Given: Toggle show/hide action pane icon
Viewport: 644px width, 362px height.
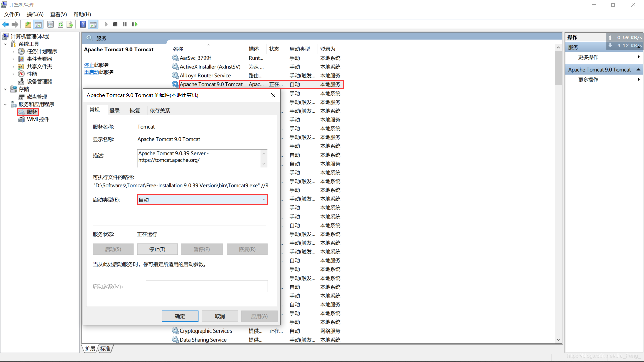Looking at the screenshot, I should pyautogui.click(x=93, y=24).
